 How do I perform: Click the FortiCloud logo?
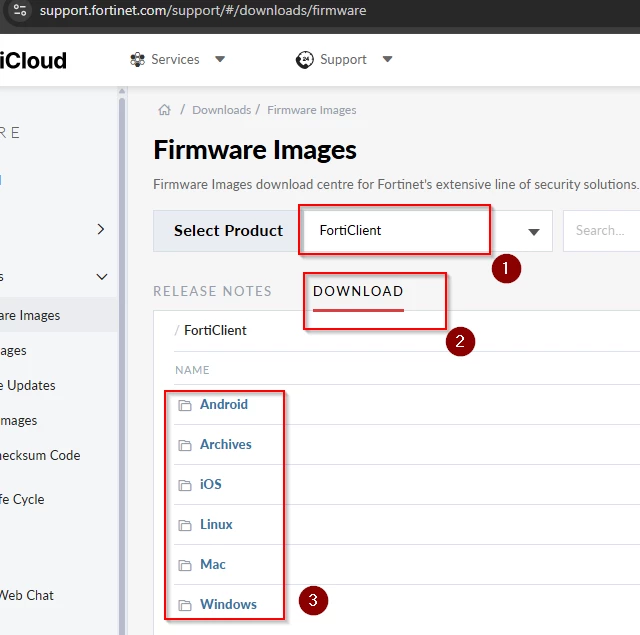point(33,61)
